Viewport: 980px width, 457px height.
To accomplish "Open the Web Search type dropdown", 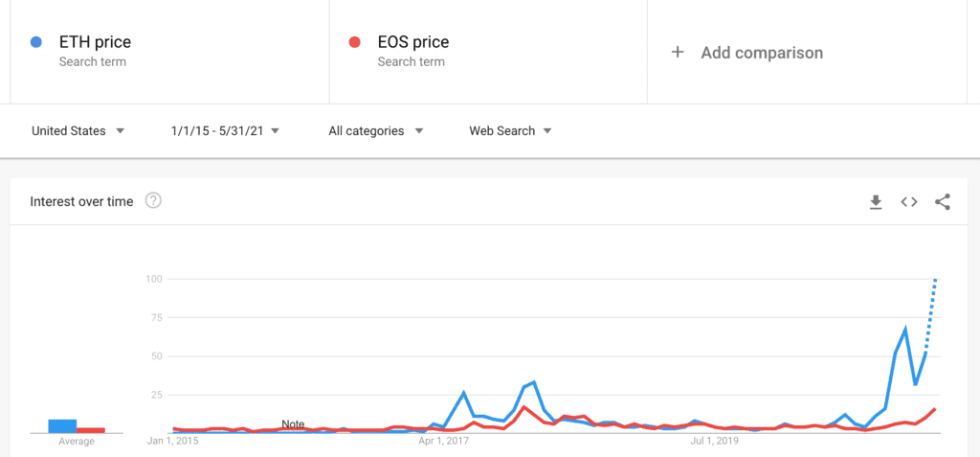I will coord(511,131).
